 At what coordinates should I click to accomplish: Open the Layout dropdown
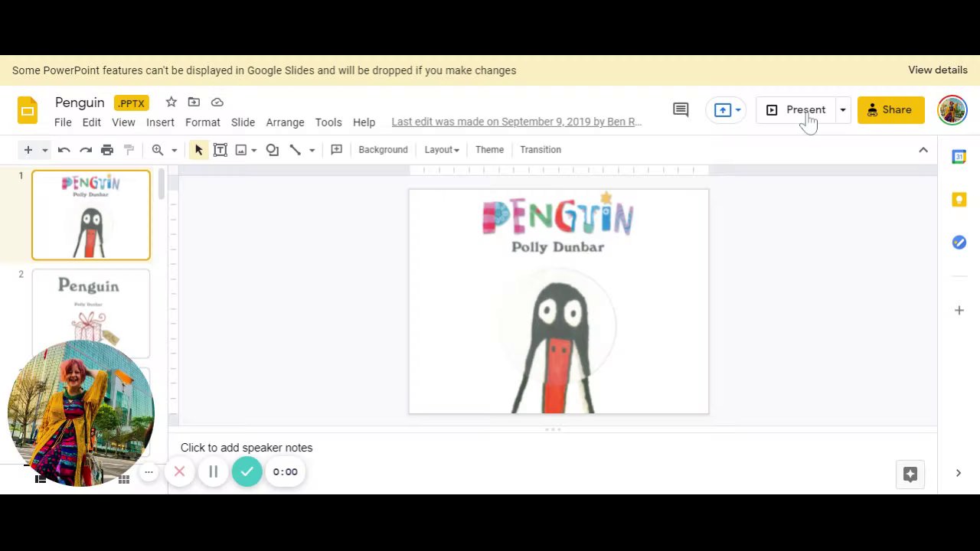pos(442,150)
